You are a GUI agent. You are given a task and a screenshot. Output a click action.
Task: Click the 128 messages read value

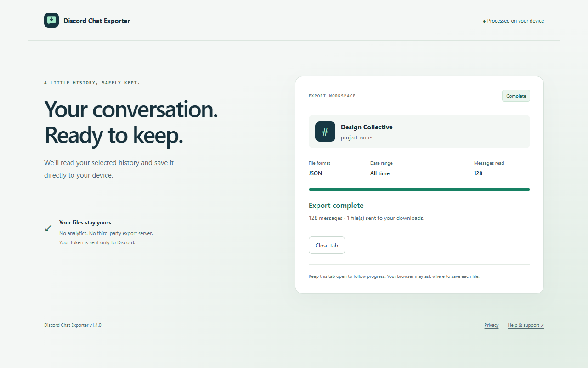coord(478,173)
